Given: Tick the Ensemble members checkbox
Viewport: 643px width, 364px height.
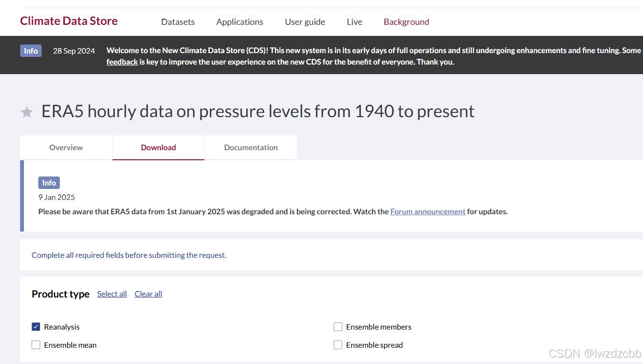Looking at the screenshot, I should tap(338, 327).
